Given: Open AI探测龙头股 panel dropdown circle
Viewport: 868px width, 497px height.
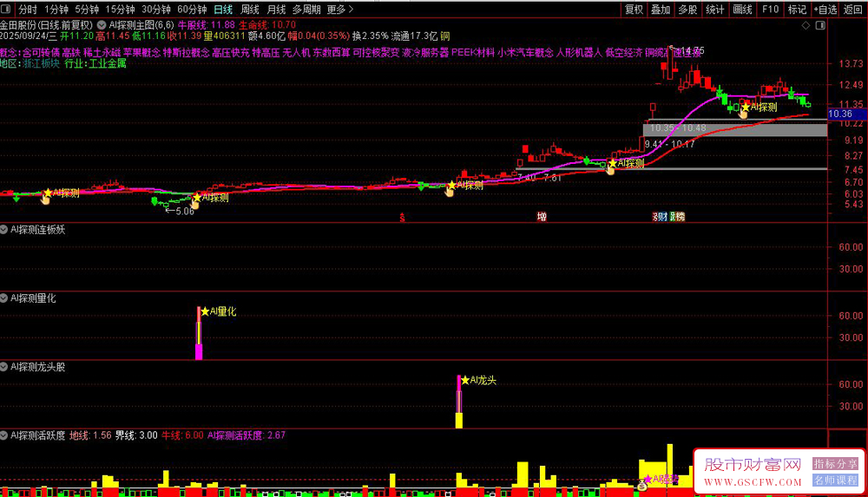Looking at the screenshot, I should 3,366.
